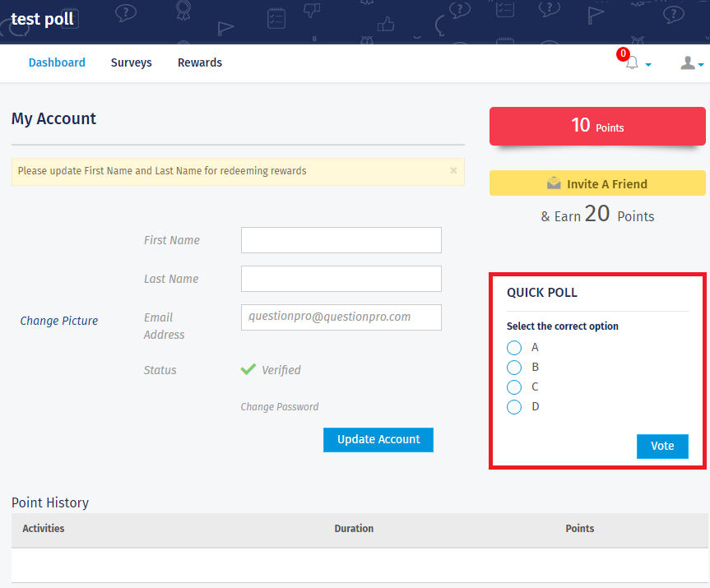The image size is (710, 588).
Task: Switch to the Surveys tab
Action: [132, 63]
